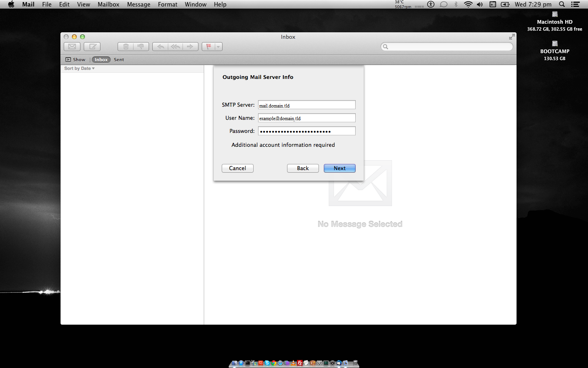The height and width of the screenshot is (368, 588).
Task: Click the Reply All double-arrow icon
Action: [175, 46]
